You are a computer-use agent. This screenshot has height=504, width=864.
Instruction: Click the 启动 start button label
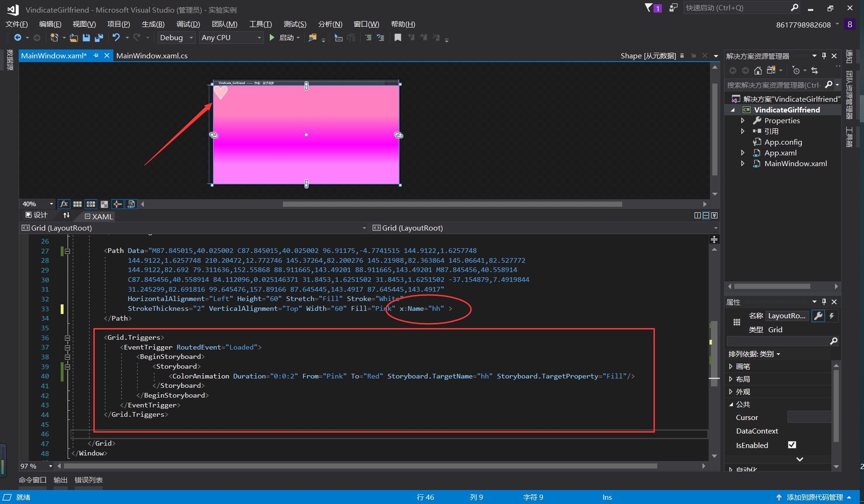point(287,37)
